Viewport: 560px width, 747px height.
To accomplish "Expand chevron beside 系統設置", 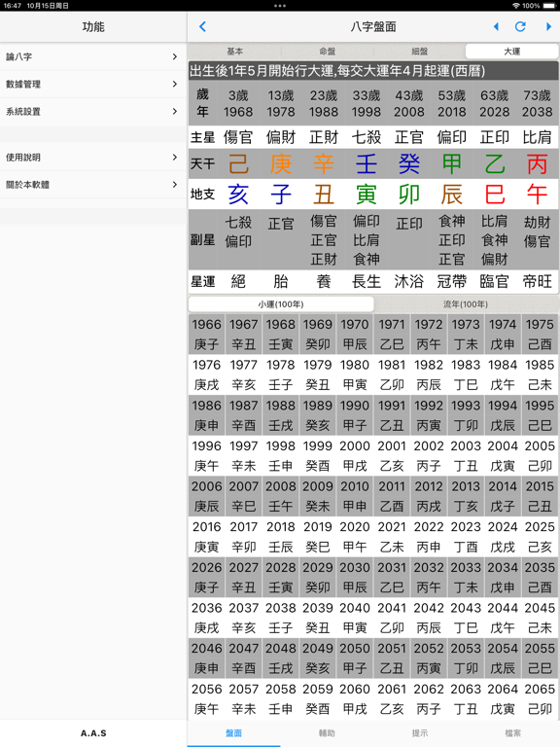I will [175, 112].
